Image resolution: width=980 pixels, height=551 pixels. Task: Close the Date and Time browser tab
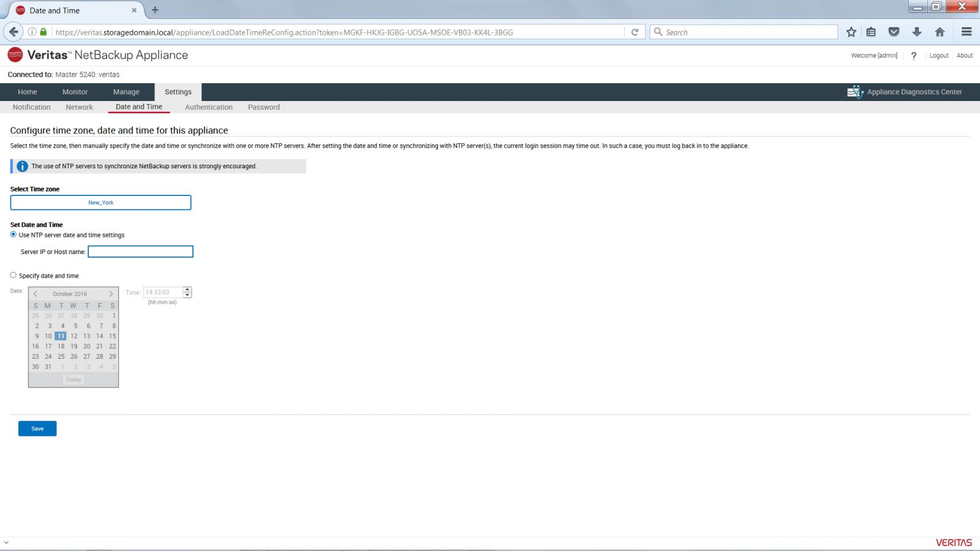[x=134, y=10]
